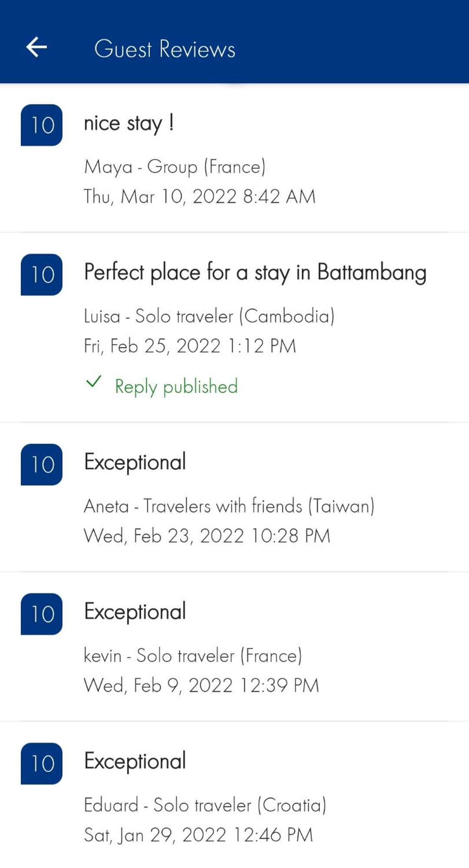Tap the green Reply published checkmark

click(94, 382)
